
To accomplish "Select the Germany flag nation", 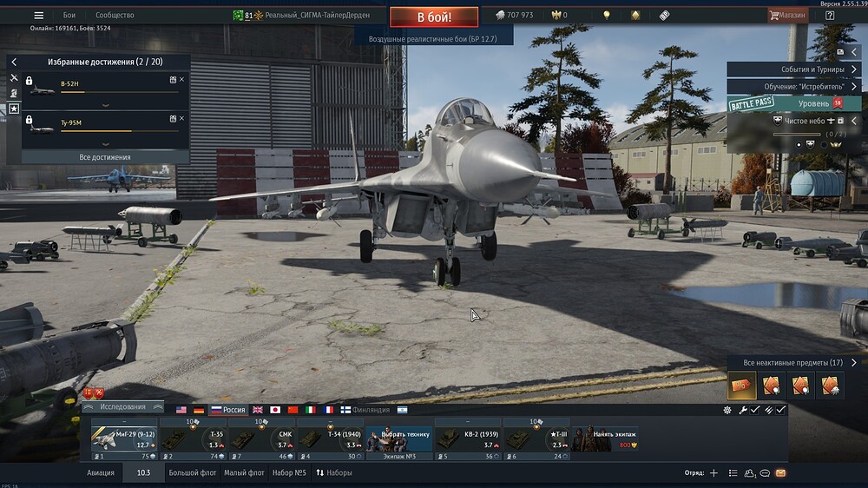I will tap(199, 410).
